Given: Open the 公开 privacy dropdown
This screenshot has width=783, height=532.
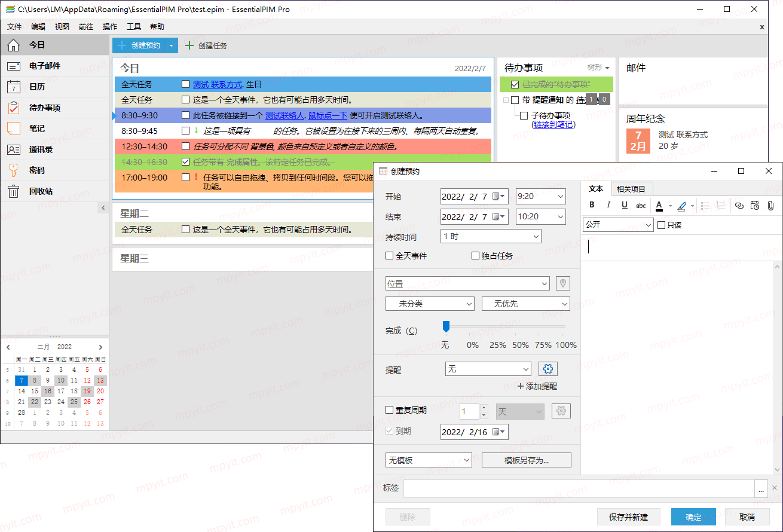Looking at the screenshot, I should click(x=619, y=225).
